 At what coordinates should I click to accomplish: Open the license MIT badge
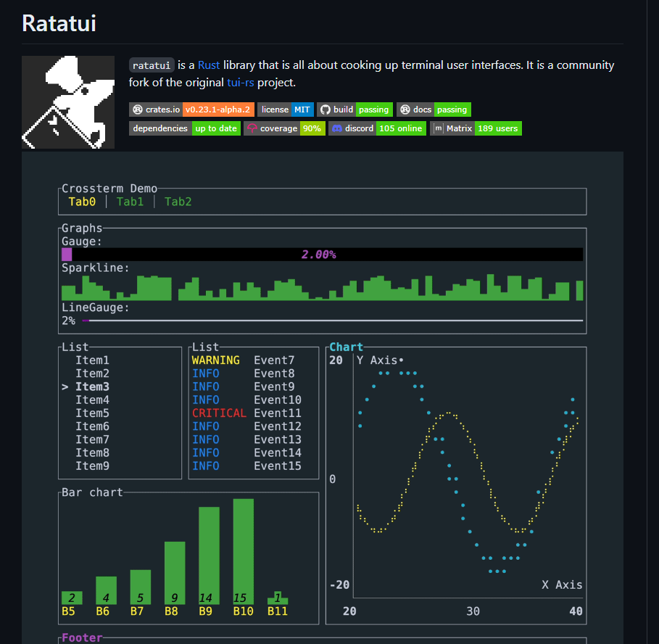click(286, 110)
